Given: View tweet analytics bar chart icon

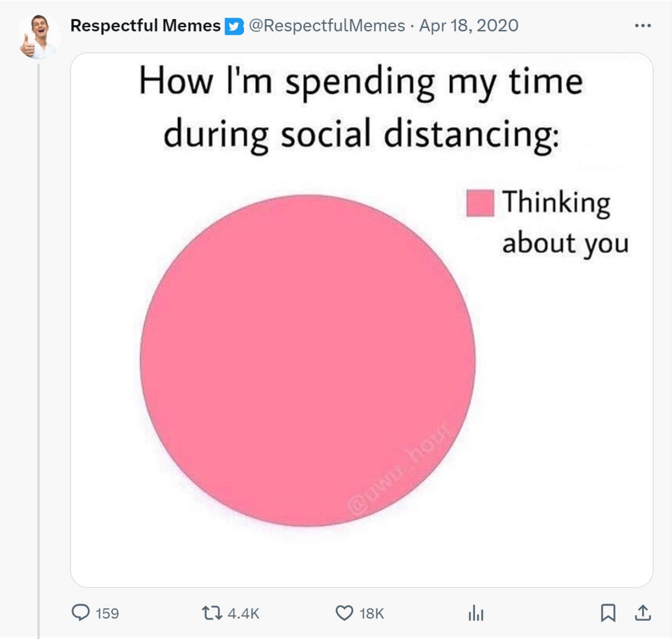Looking at the screenshot, I should 476,613.
